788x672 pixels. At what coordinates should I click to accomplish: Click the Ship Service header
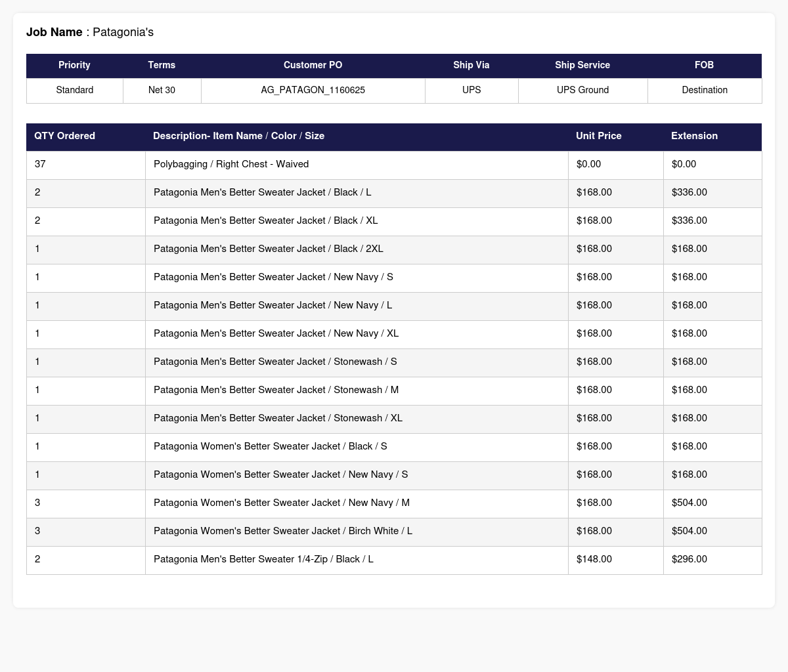point(582,66)
